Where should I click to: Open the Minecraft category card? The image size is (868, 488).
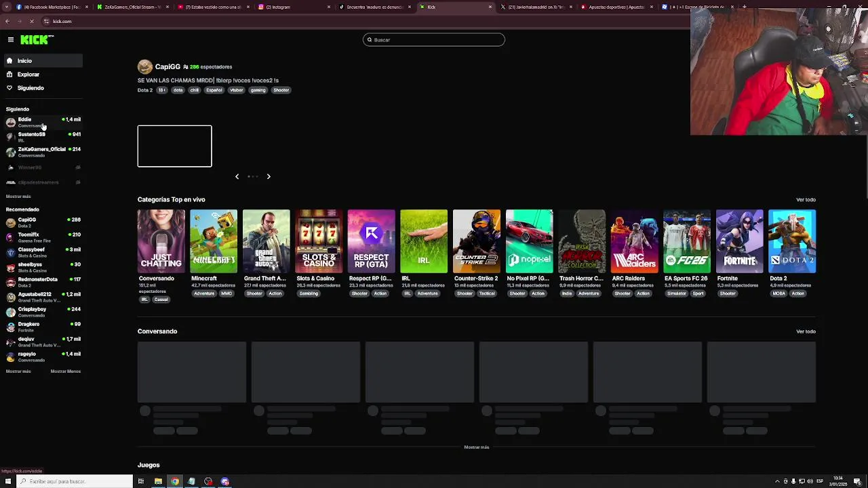click(x=214, y=241)
